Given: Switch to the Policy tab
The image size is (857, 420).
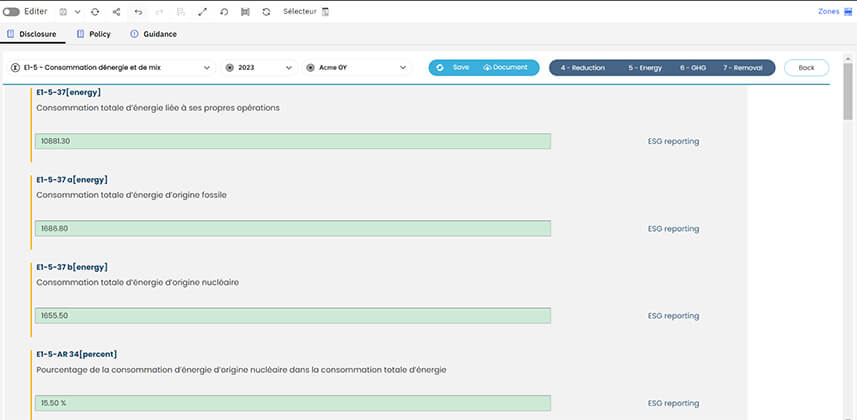Looking at the screenshot, I should pos(94,34).
